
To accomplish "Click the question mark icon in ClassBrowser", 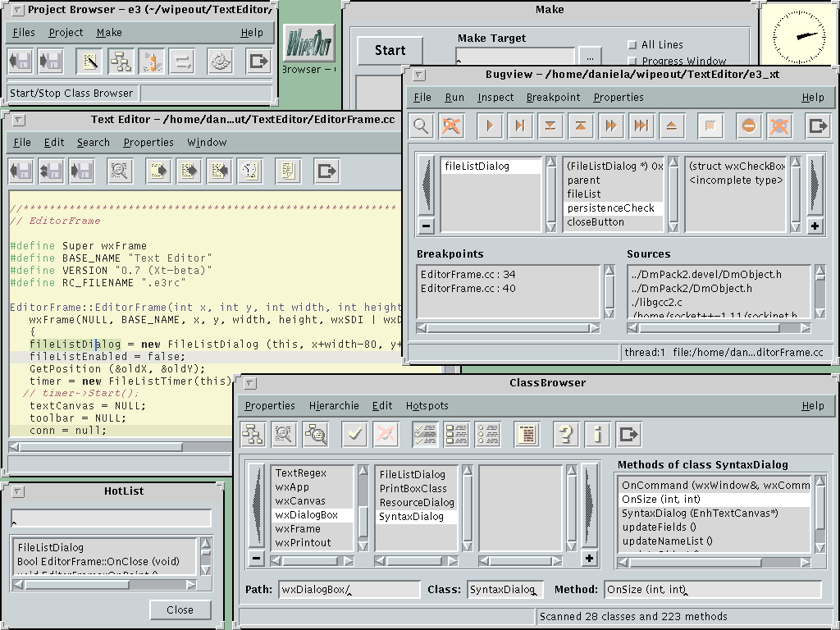I will tap(566, 434).
